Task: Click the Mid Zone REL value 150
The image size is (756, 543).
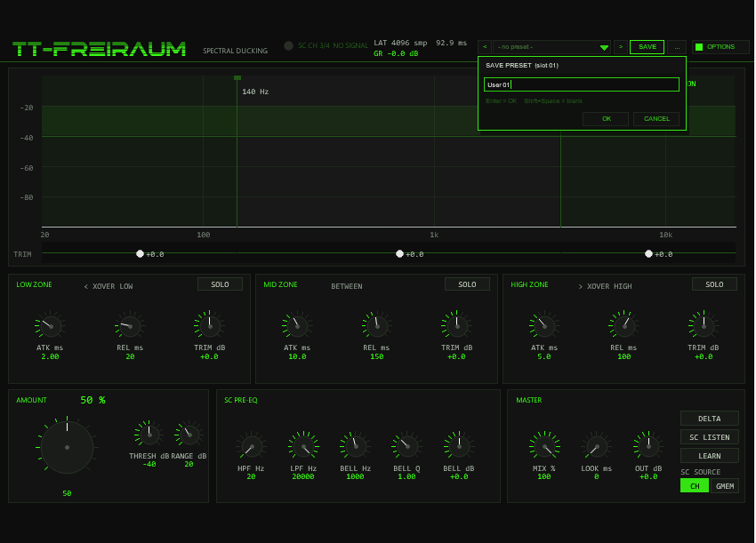Action: point(377,356)
